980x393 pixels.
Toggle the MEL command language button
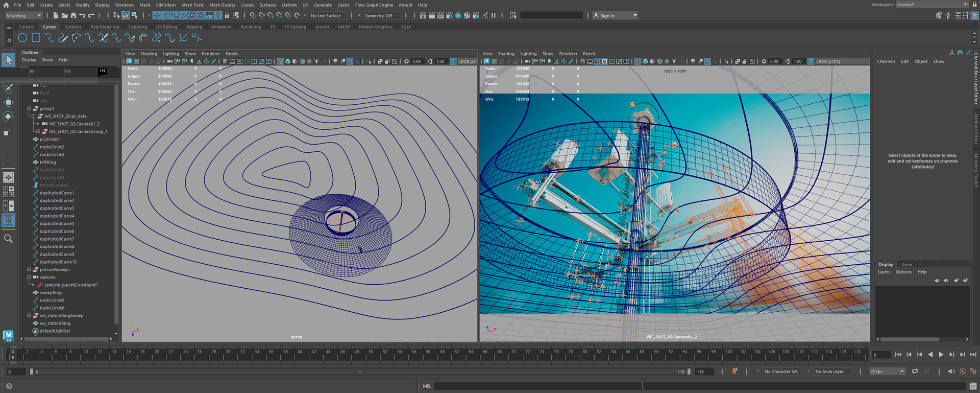tap(427, 386)
